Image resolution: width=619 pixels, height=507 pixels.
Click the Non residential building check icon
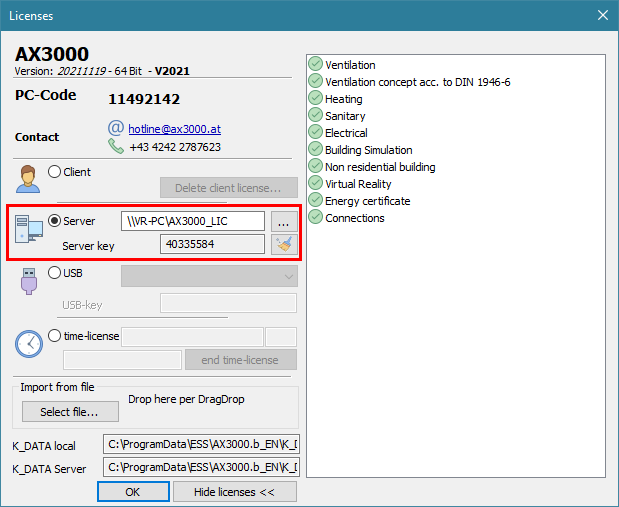tap(315, 165)
